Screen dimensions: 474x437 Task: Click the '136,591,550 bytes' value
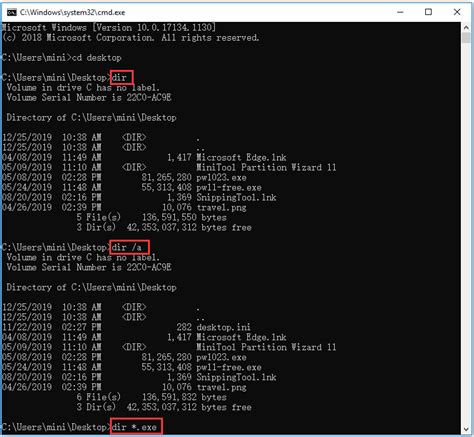point(184,217)
